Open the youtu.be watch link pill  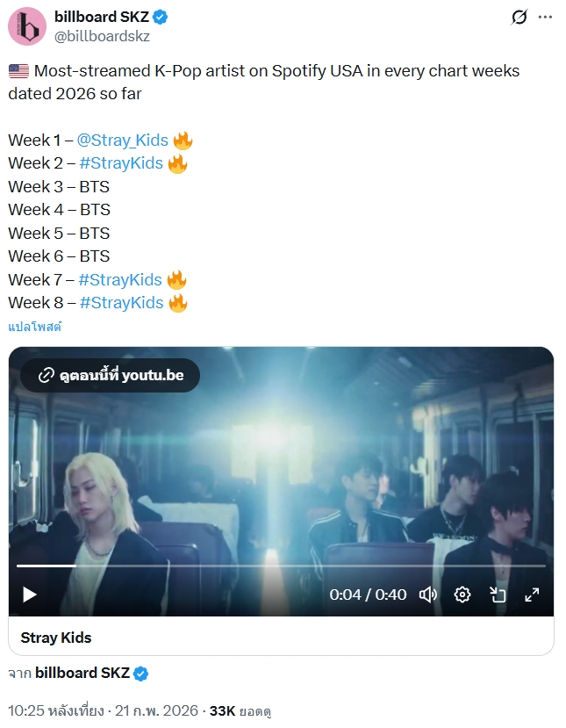point(111,375)
